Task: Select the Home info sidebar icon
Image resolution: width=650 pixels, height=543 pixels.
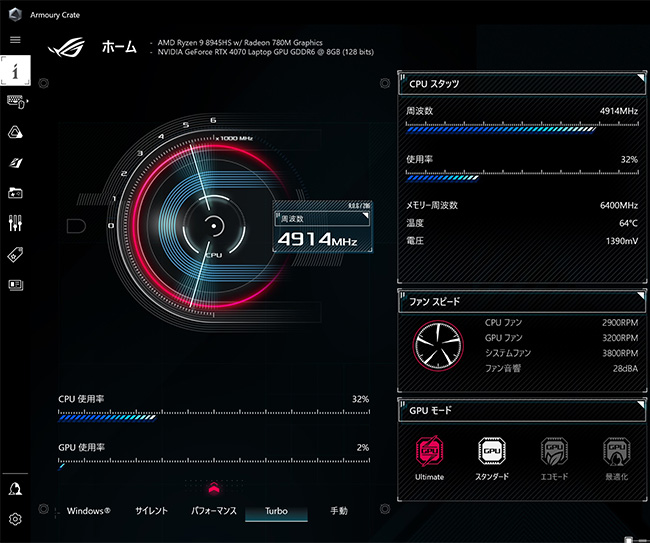Action: pyautogui.click(x=15, y=70)
